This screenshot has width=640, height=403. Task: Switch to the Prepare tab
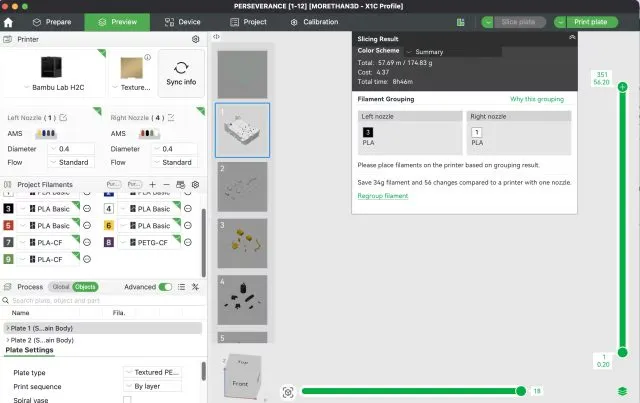coord(52,21)
